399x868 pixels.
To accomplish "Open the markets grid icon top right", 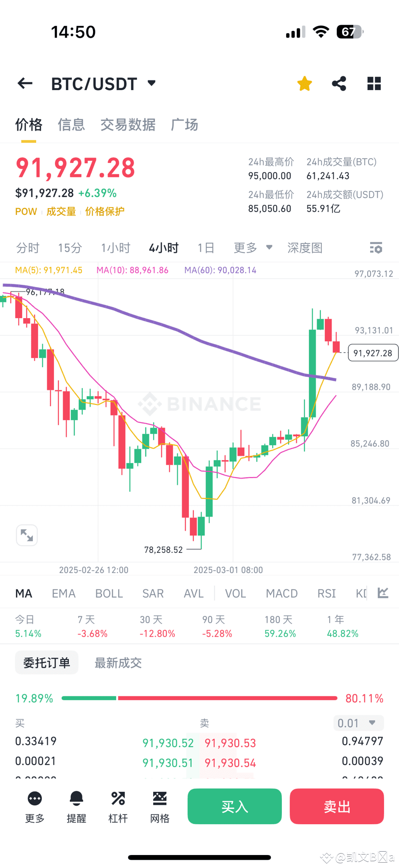I will point(374,83).
